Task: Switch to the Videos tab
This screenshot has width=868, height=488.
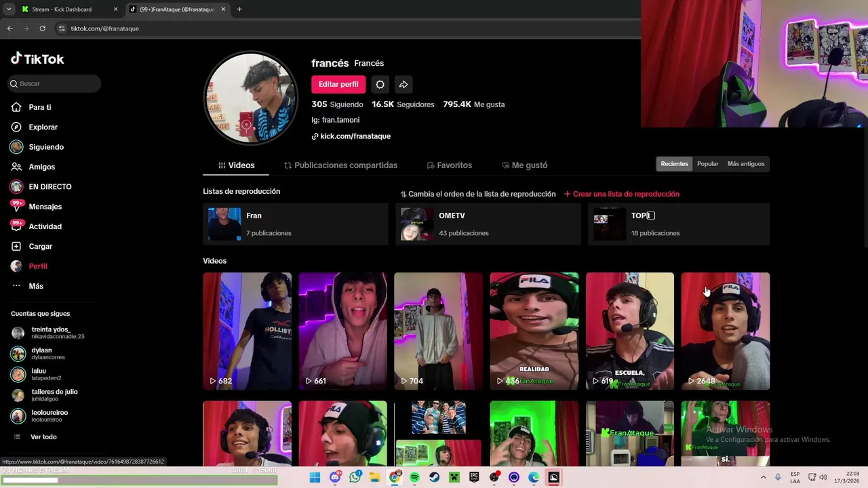Action: tap(236, 165)
